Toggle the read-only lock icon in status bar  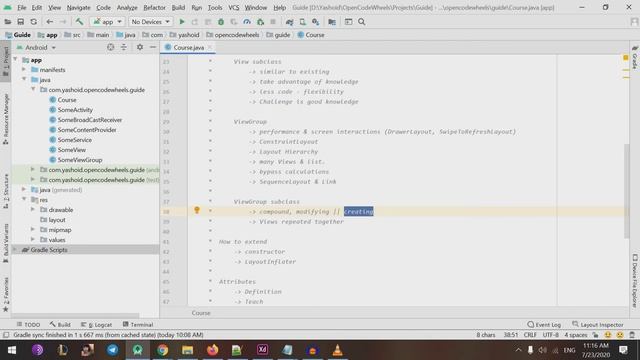tap(596, 335)
